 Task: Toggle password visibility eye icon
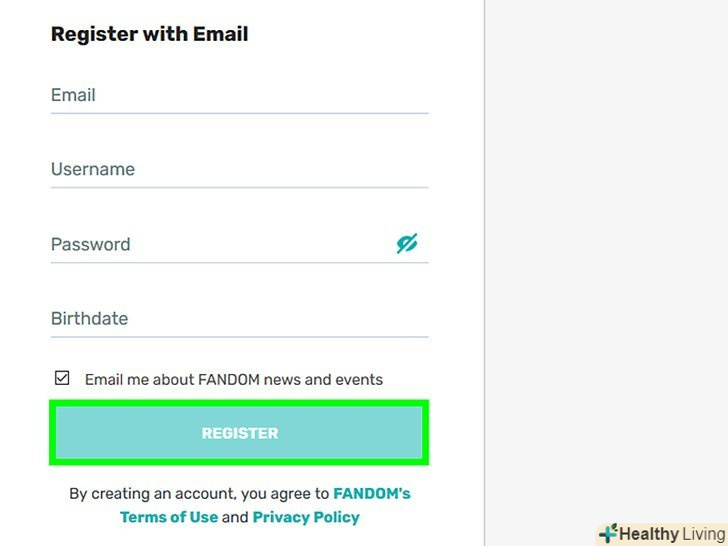[x=407, y=244]
